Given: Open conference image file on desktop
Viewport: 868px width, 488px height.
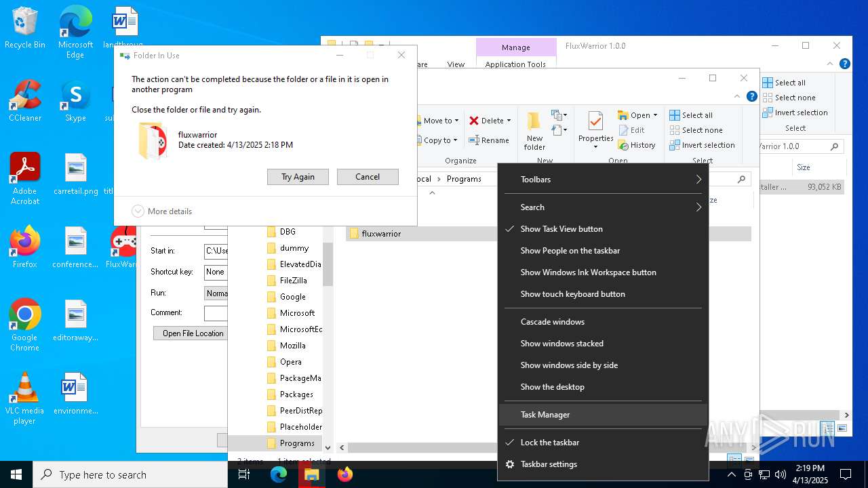Looking at the screenshot, I should [x=75, y=247].
